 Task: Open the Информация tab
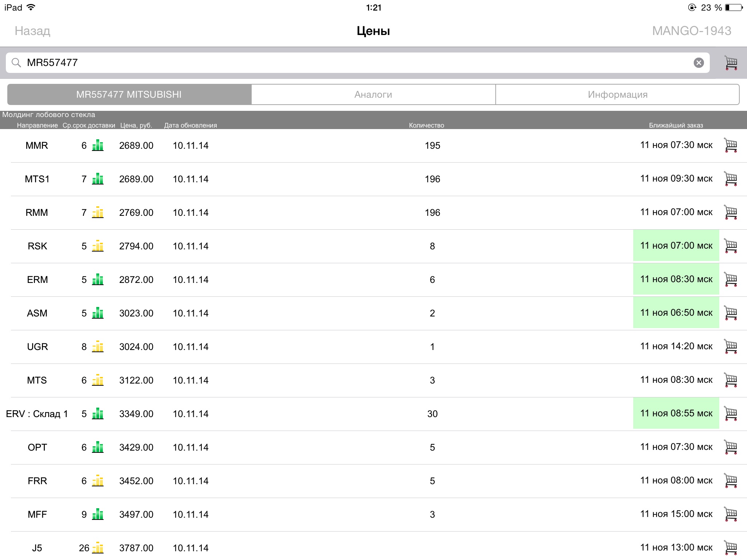[617, 94]
